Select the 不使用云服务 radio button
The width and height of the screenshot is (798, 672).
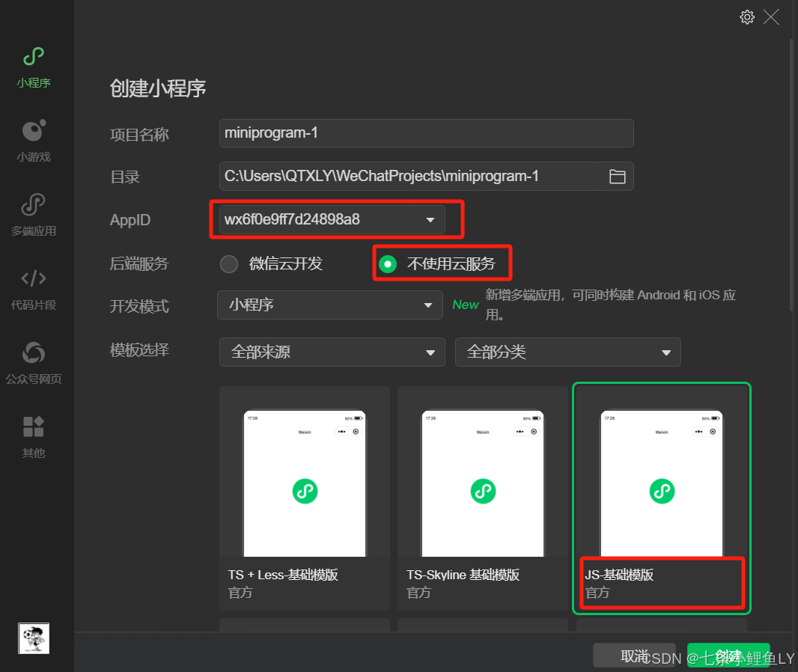pyautogui.click(x=387, y=264)
